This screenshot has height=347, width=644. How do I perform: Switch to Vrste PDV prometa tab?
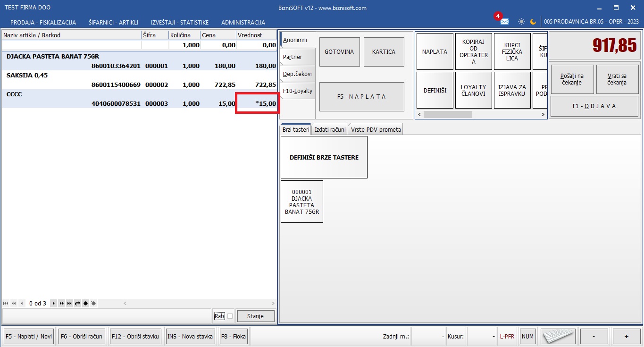(x=376, y=130)
